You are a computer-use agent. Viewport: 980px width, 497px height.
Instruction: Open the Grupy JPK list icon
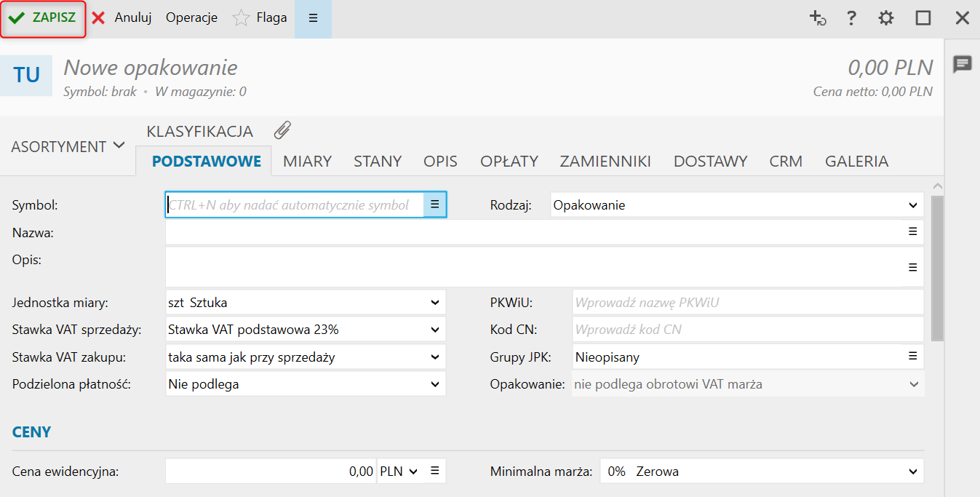912,357
